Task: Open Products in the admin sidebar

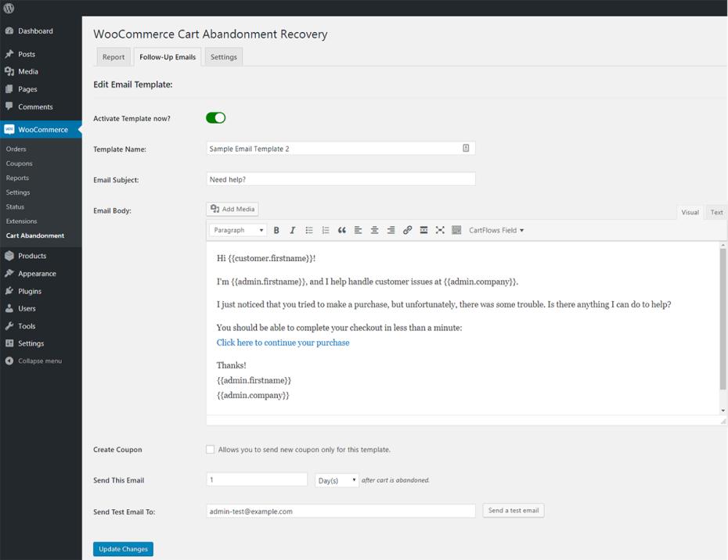Action: [x=32, y=256]
